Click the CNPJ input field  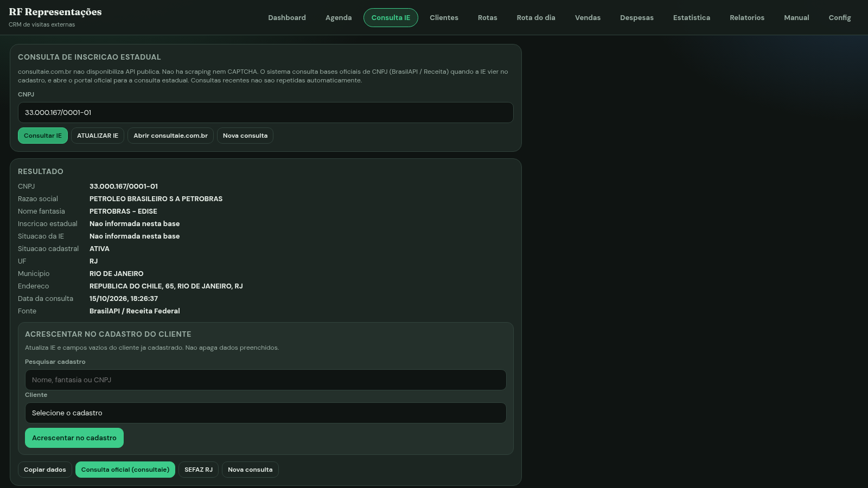pyautogui.click(x=266, y=113)
